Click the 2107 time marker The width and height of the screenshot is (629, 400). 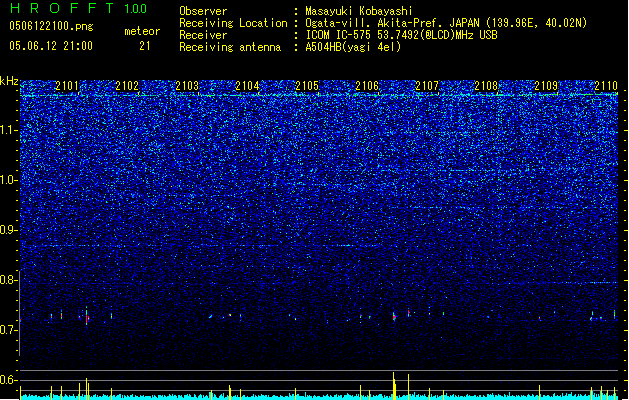[x=427, y=86]
